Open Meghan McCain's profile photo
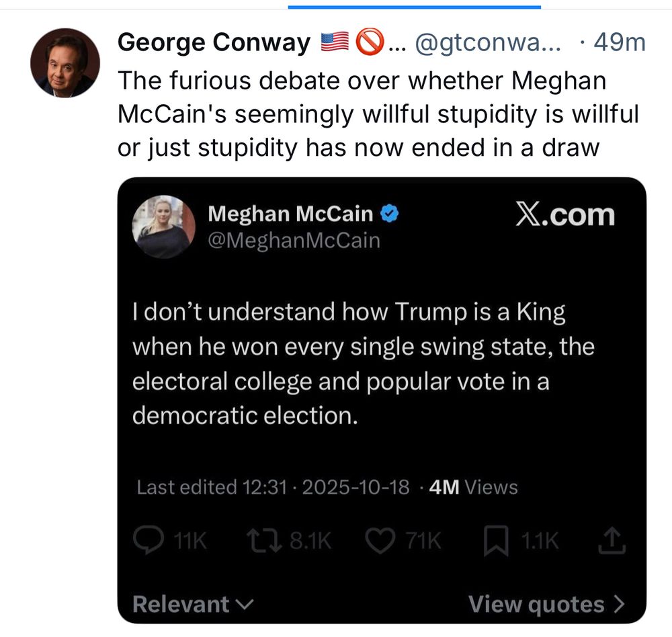 tap(164, 227)
